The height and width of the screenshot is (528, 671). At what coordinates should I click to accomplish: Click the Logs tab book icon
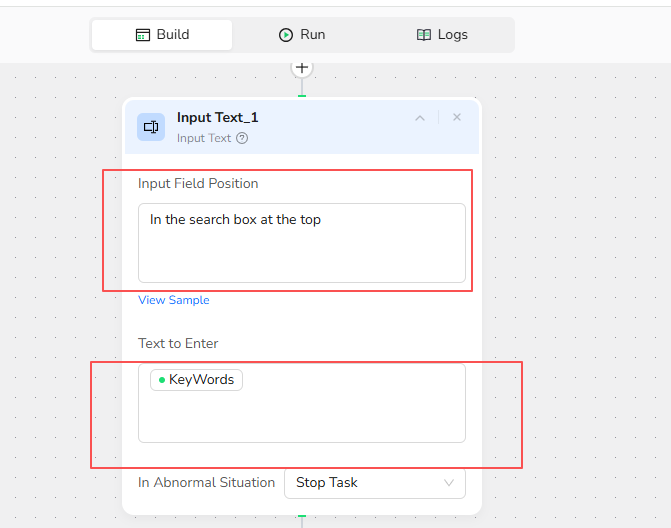pyautogui.click(x=424, y=35)
